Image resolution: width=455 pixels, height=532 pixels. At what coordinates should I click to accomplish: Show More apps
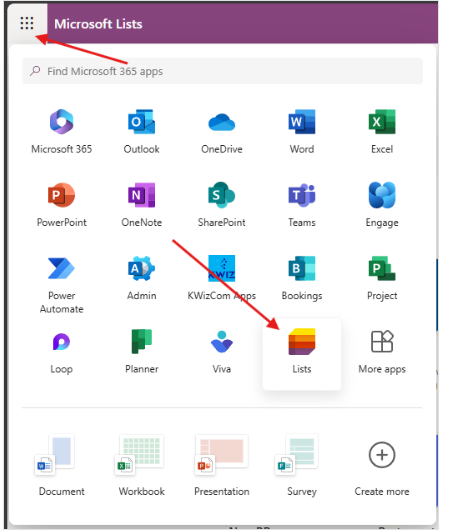(x=382, y=352)
